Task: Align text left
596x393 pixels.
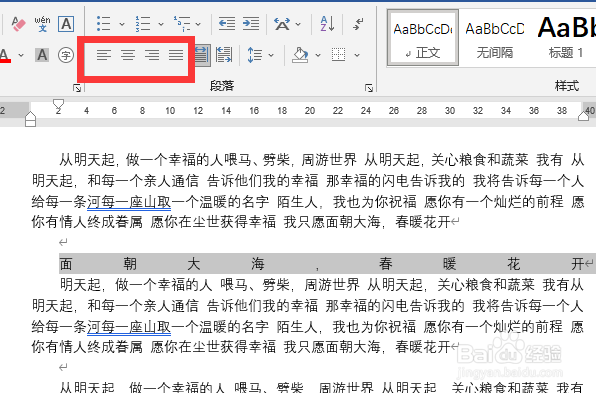Action: (103, 55)
